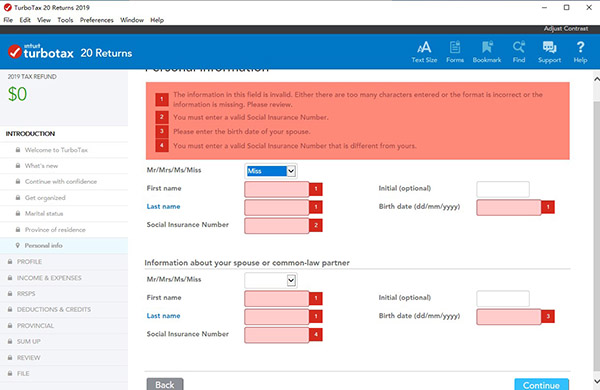This screenshot has height=390, width=600.
Task: Open the Text Size tool
Action: [424, 52]
